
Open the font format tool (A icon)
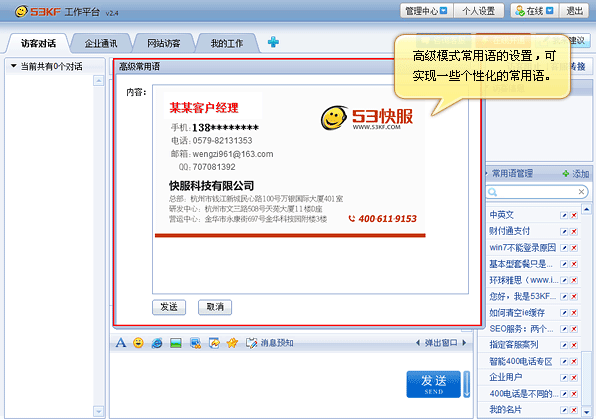click(120, 343)
